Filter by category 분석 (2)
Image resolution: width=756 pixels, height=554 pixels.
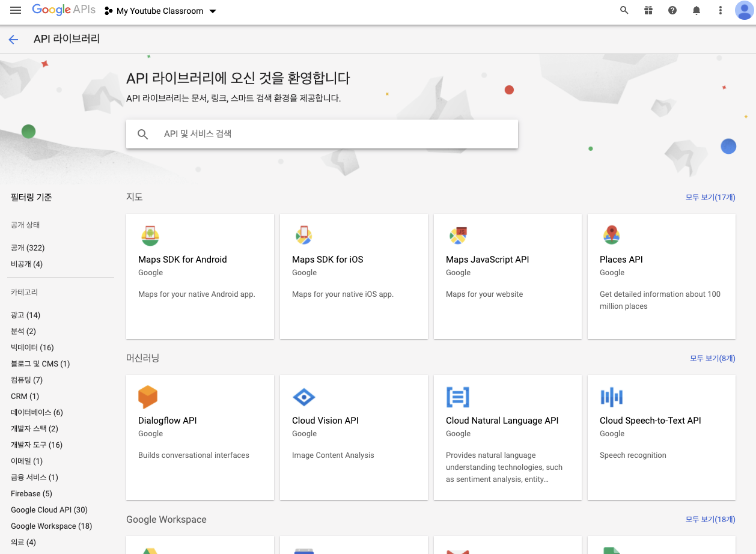coord(23,331)
